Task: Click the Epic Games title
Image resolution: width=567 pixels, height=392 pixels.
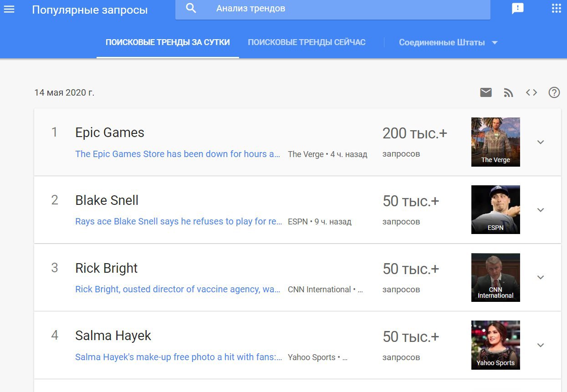Action: (x=110, y=132)
